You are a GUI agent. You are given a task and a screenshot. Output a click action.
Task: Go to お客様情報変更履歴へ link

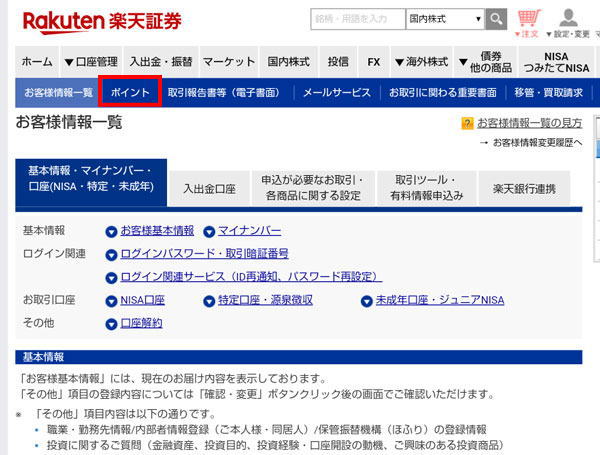[536, 143]
